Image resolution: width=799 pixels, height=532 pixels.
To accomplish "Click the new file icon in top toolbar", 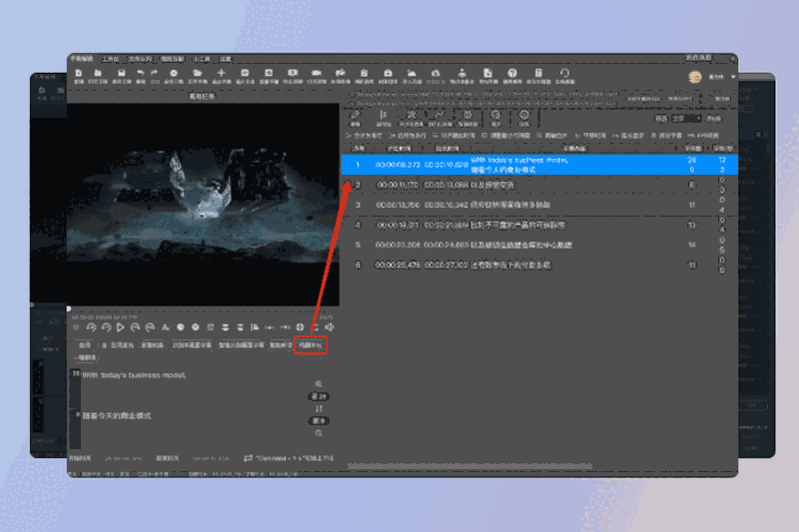I will pyautogui.click(x=79, y=73).
